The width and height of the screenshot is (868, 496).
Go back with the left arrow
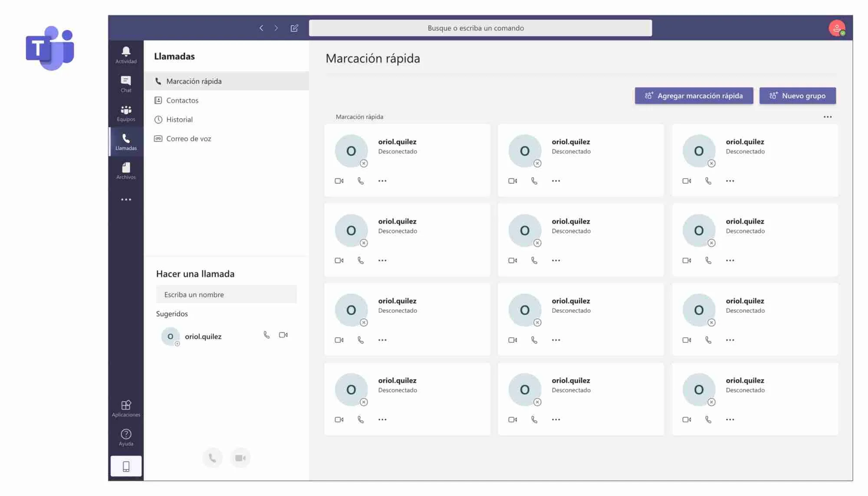(261, 28)
